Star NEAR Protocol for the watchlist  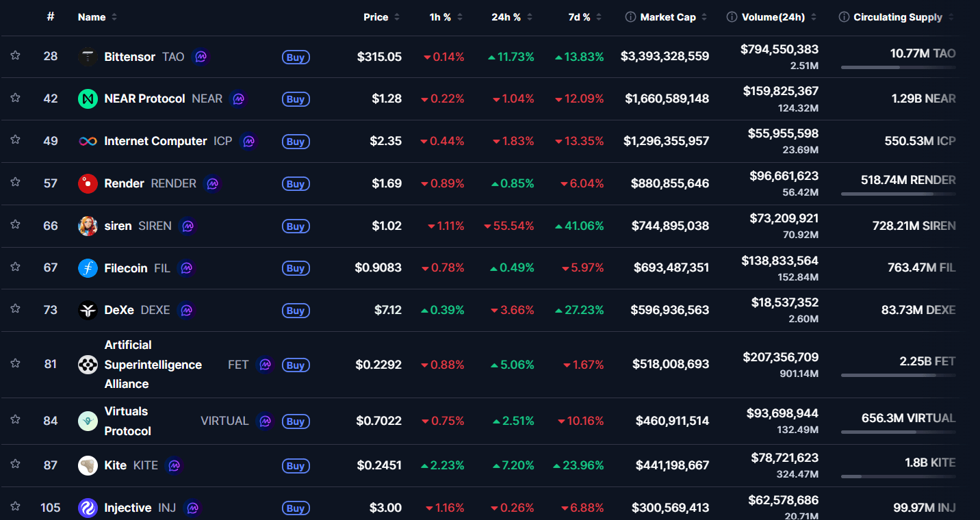click(15, 99)
